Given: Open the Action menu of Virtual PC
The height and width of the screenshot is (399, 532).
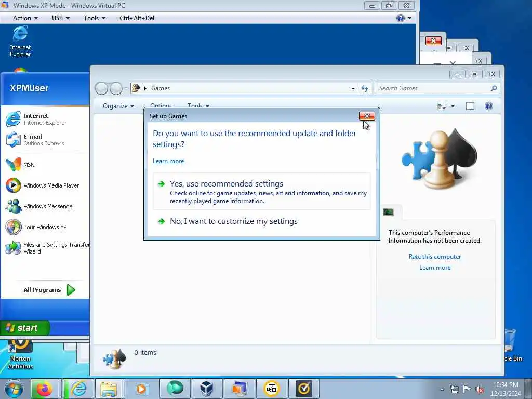Looking at the screenshot, I should (25, 18).
